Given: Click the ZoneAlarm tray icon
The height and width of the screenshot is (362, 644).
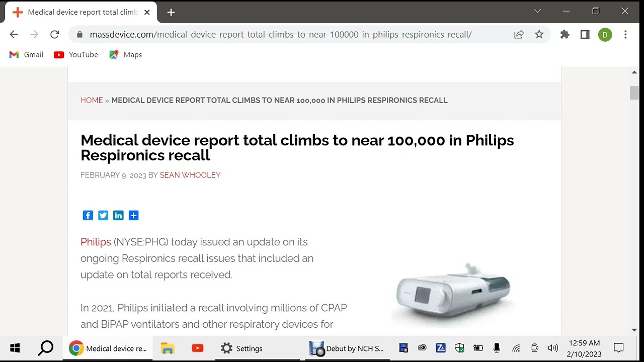Looking at the screenshot, I should (441, 348).
